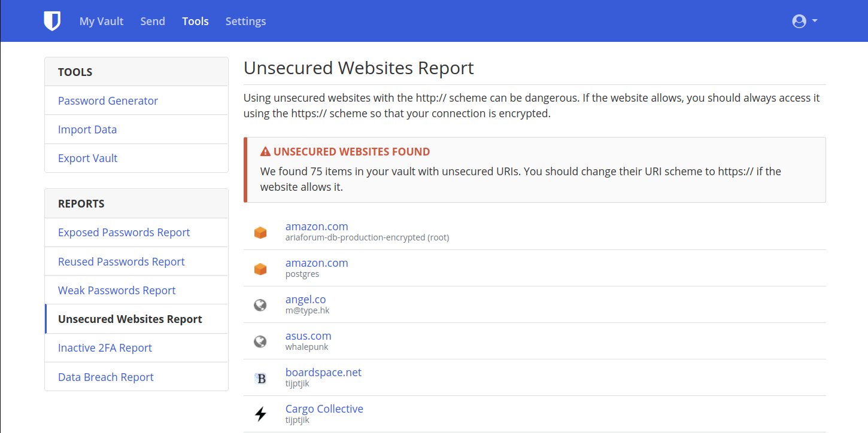Click the username text whalepunk
Image resolution: width=868 pixels, height=433 pixels.
tap(307, 347)
